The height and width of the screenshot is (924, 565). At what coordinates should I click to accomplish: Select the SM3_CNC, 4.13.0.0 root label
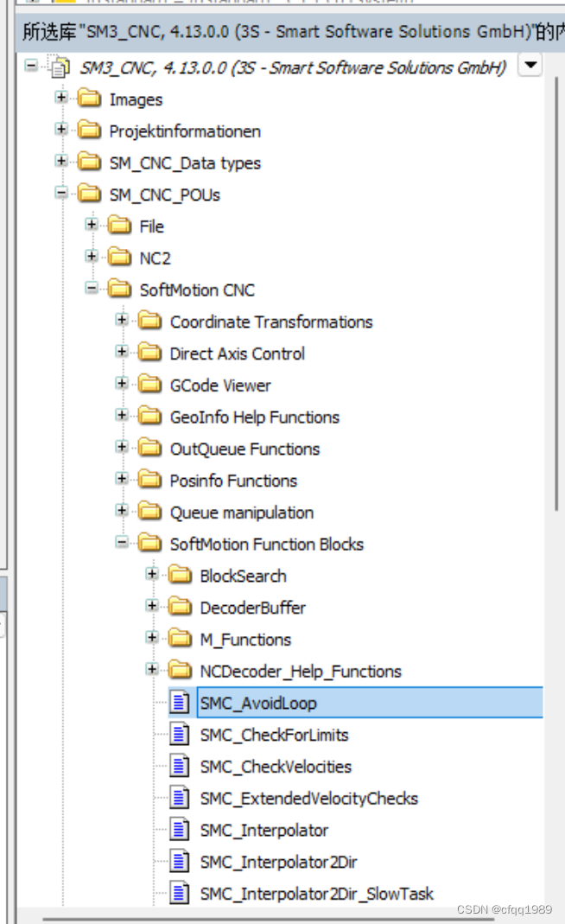[x=293, y=67]
